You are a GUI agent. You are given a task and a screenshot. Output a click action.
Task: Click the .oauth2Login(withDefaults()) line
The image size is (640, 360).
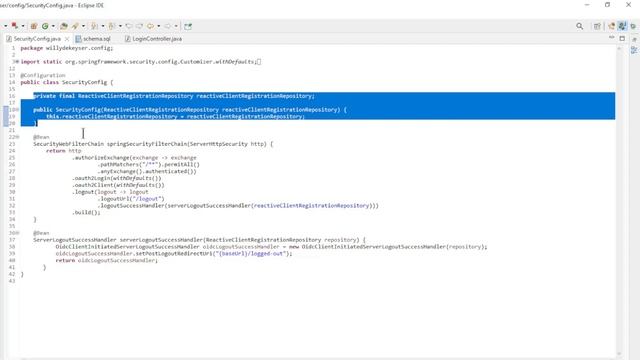tap(117, 178)
